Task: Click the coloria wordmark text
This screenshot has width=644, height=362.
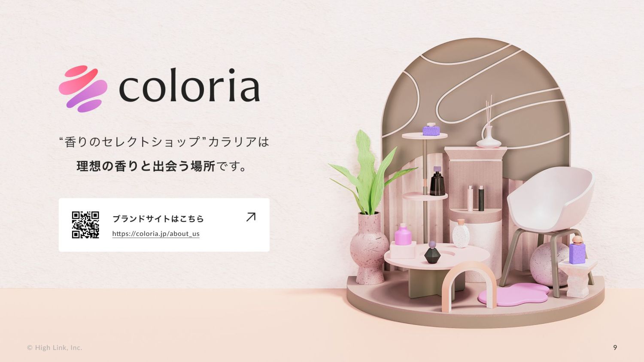Action: [189, 86]
